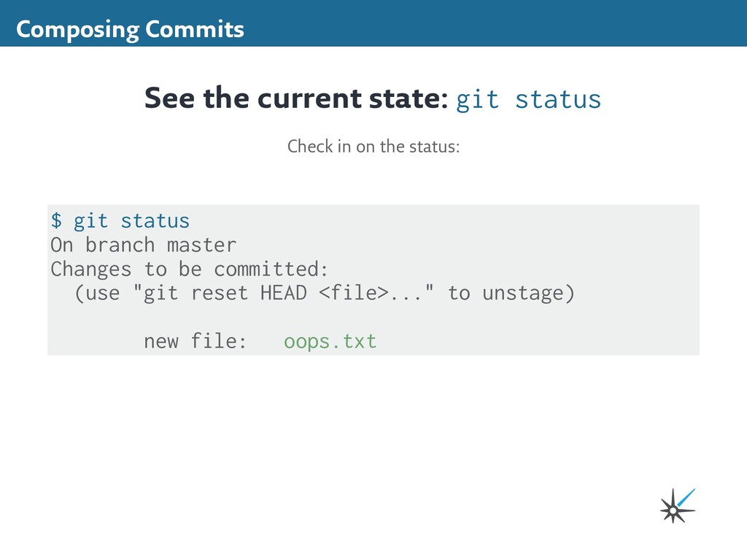
Task: Click the Composing Commits header title
Action: tap(130, 29)
